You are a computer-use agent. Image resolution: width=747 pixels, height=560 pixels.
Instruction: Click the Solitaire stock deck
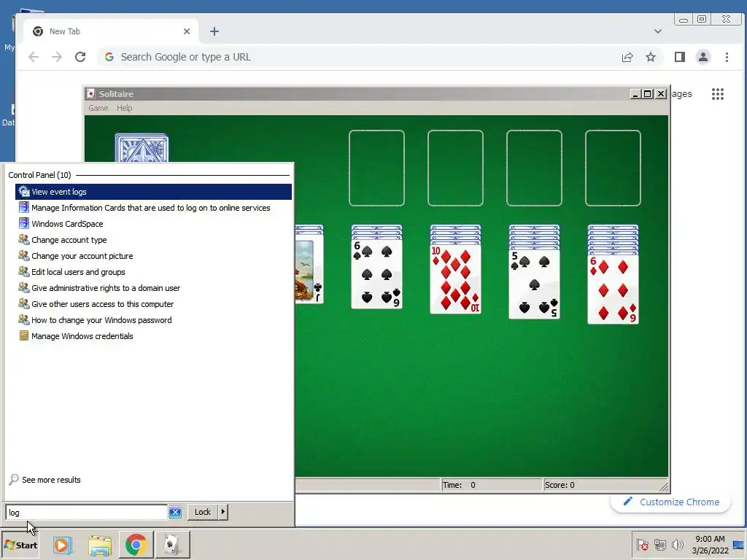(x=142, y=148)
